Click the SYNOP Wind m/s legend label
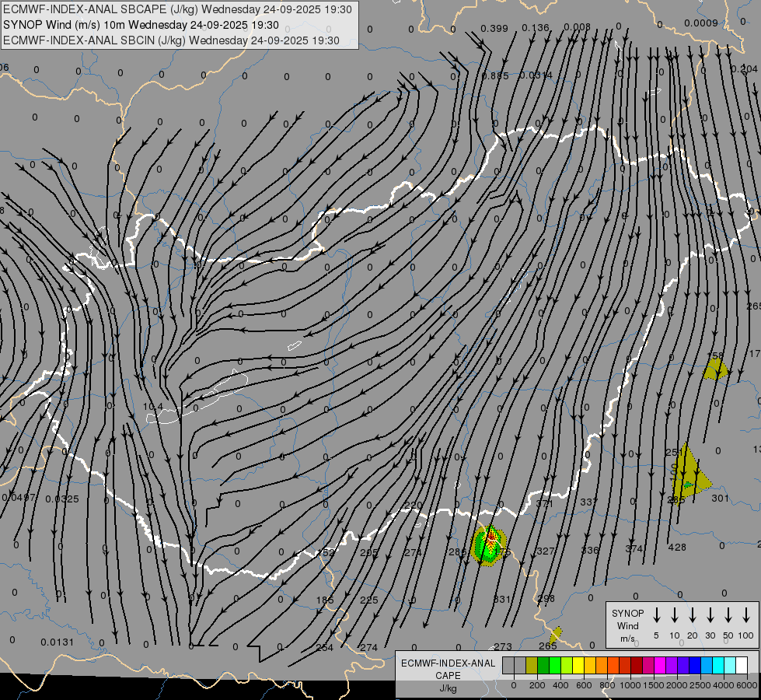The image size is (761, 700). [627, 625]
